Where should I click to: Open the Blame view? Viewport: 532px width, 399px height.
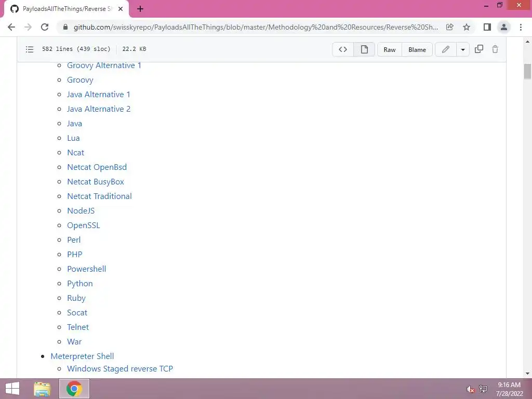point(417,49)
